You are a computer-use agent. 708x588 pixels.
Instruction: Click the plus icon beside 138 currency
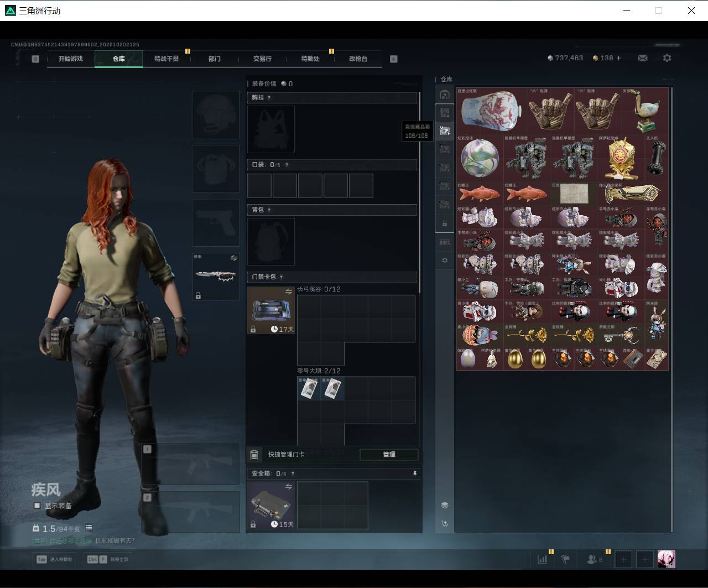pyautogui.click(x=618, y=58)
